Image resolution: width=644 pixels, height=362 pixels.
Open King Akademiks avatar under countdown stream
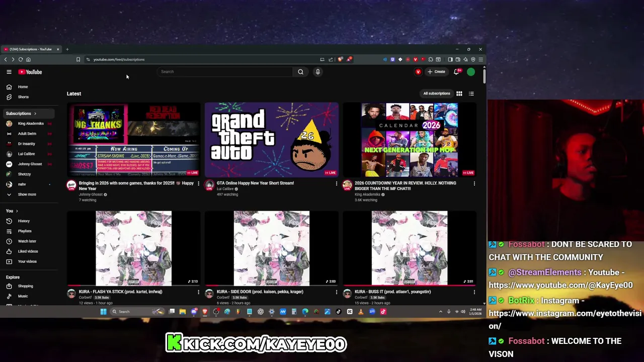(347, 185)
